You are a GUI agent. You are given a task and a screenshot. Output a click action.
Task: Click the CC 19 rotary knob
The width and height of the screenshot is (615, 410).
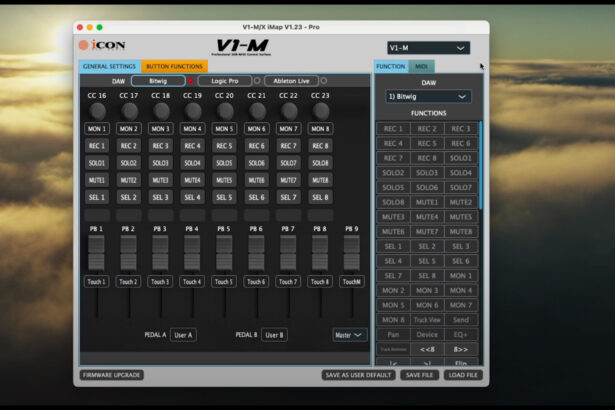(x=193, y=112)
